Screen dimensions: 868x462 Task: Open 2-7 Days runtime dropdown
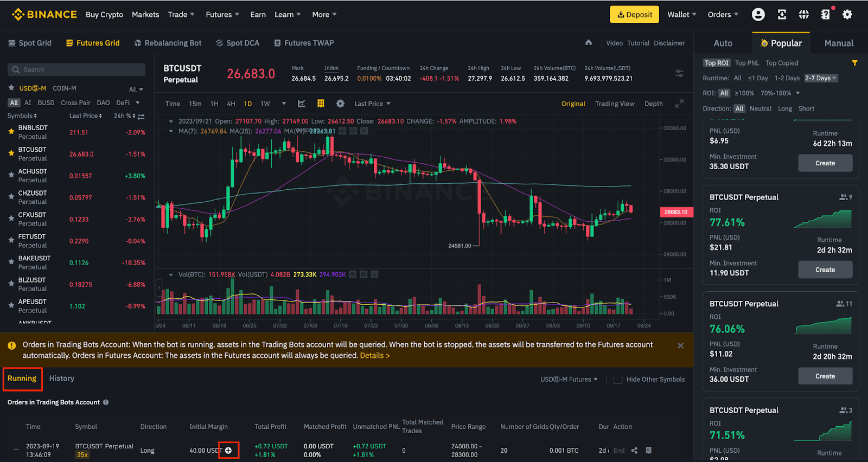click(821, 78)
